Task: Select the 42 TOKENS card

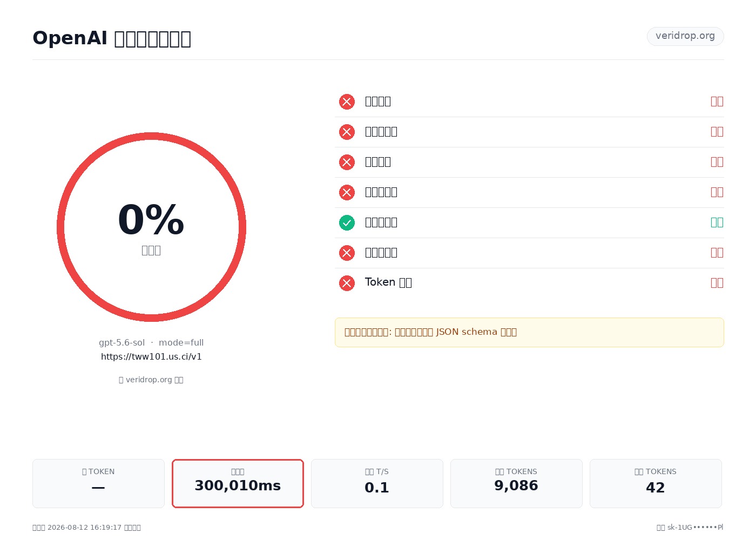Action: (656, 483)
